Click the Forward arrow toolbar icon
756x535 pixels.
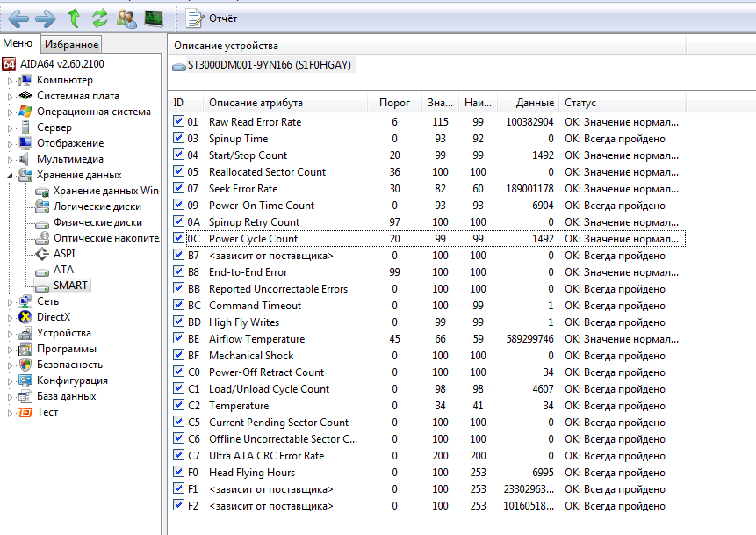[45, 18]
